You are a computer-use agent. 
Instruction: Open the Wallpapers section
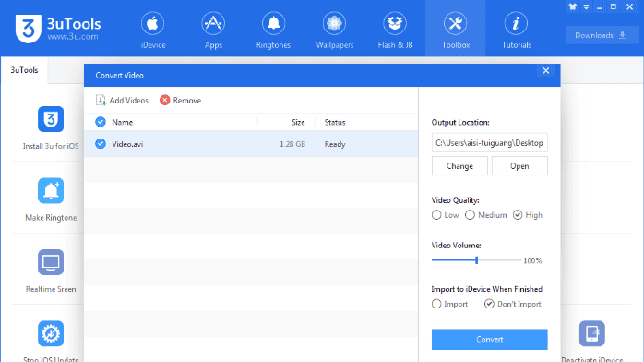334,30
